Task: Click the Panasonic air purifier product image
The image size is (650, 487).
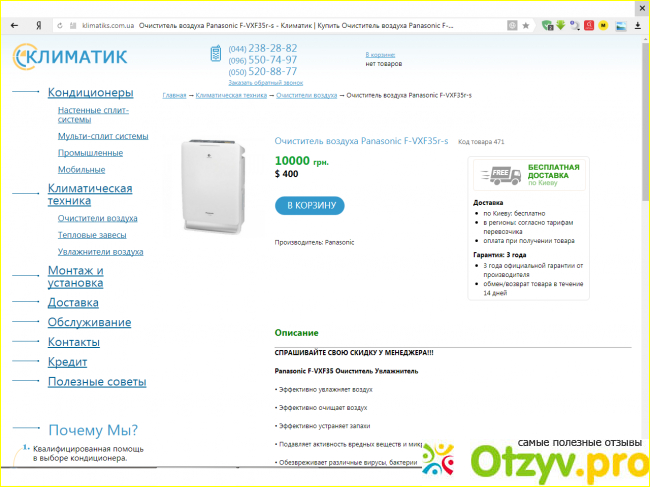Action: (x=213, y=187)
